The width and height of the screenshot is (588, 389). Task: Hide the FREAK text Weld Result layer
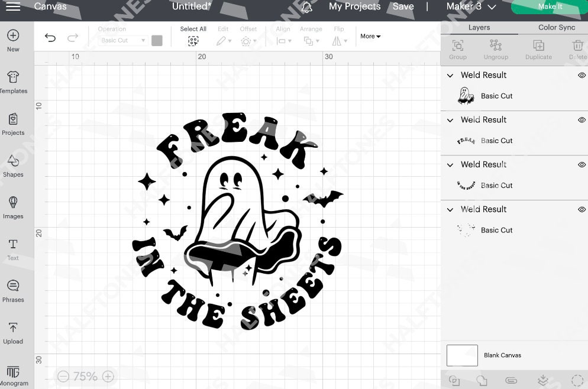pos(581,119)
